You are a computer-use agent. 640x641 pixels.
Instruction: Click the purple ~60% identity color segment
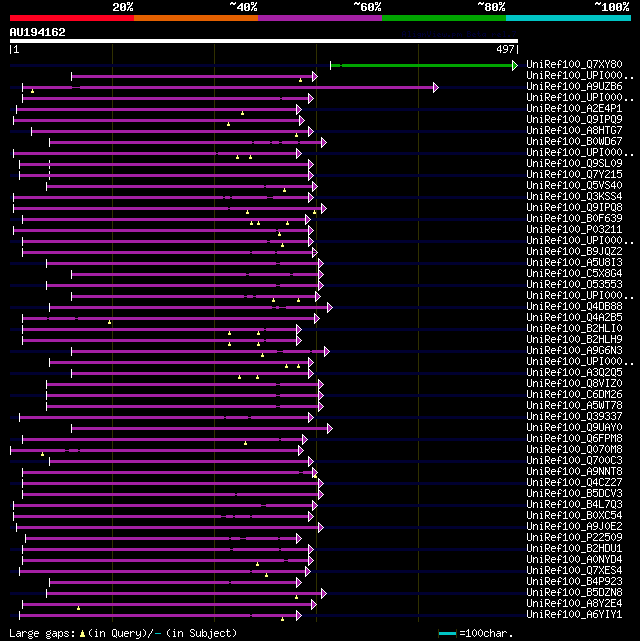pos(320,18)
